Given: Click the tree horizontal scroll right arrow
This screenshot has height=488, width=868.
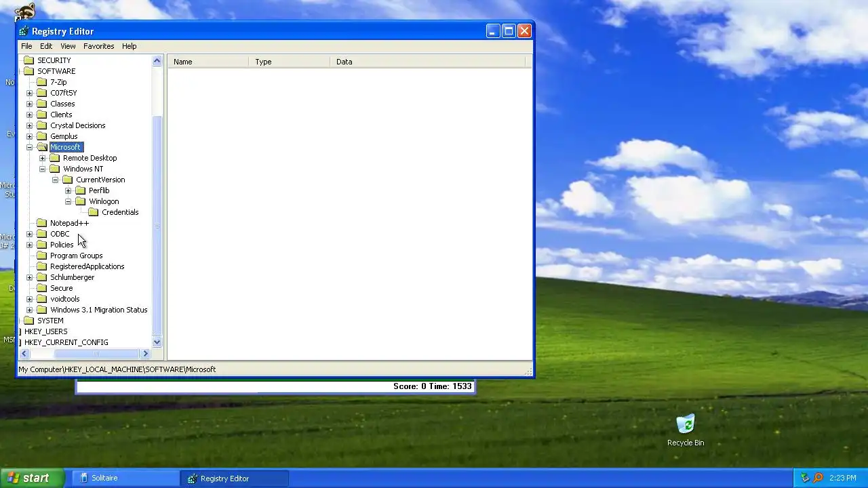Looking at the screenshot, I should pos(145,354).
